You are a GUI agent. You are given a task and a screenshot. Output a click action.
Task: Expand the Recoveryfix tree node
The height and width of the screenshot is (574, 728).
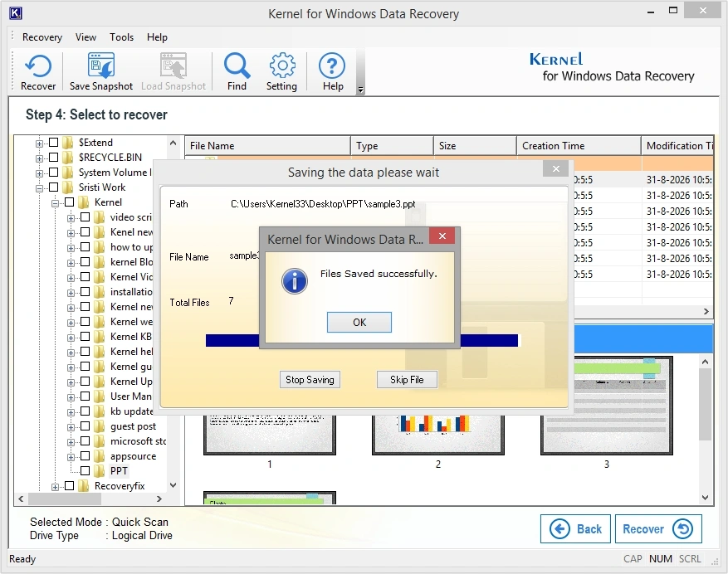56,487
